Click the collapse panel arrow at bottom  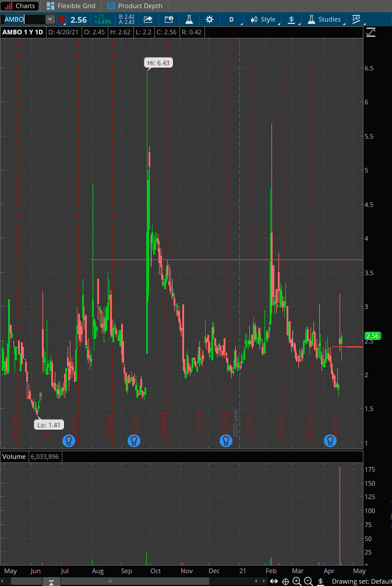click(x=51, y=582)
